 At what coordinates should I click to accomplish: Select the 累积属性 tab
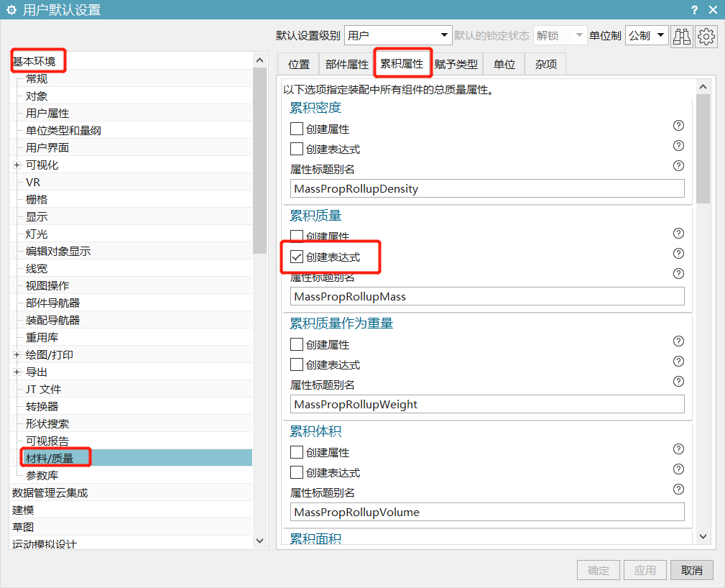click(x=402, y=63)
